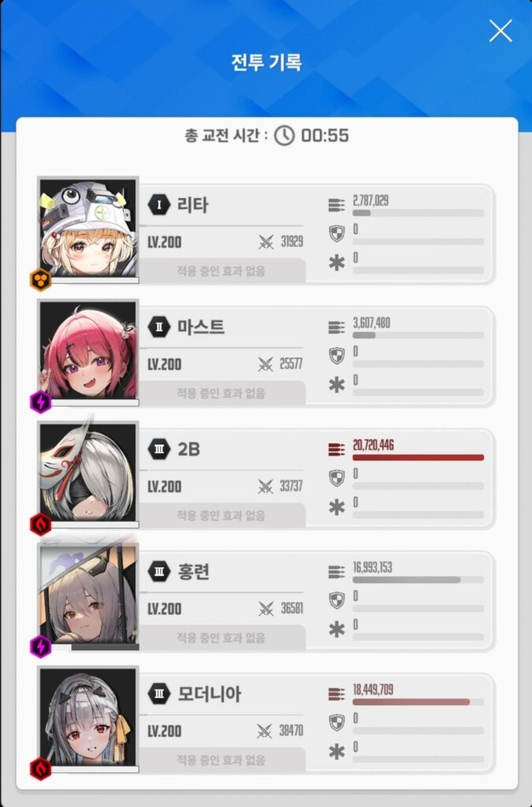Click the purple electric element badge on 홍련
Screen dimensions: 532x807
(x=41, y=646)
